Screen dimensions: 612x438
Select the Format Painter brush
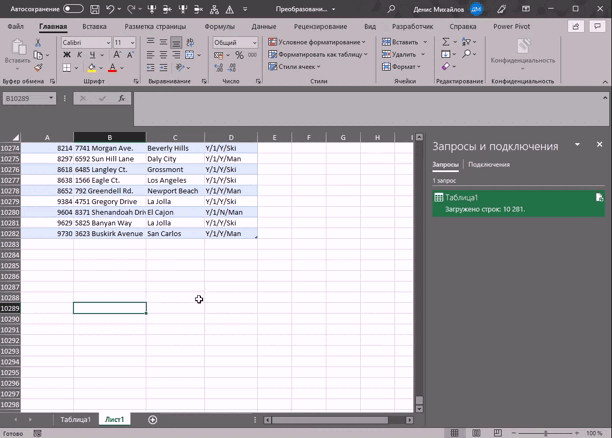[38, 68]
